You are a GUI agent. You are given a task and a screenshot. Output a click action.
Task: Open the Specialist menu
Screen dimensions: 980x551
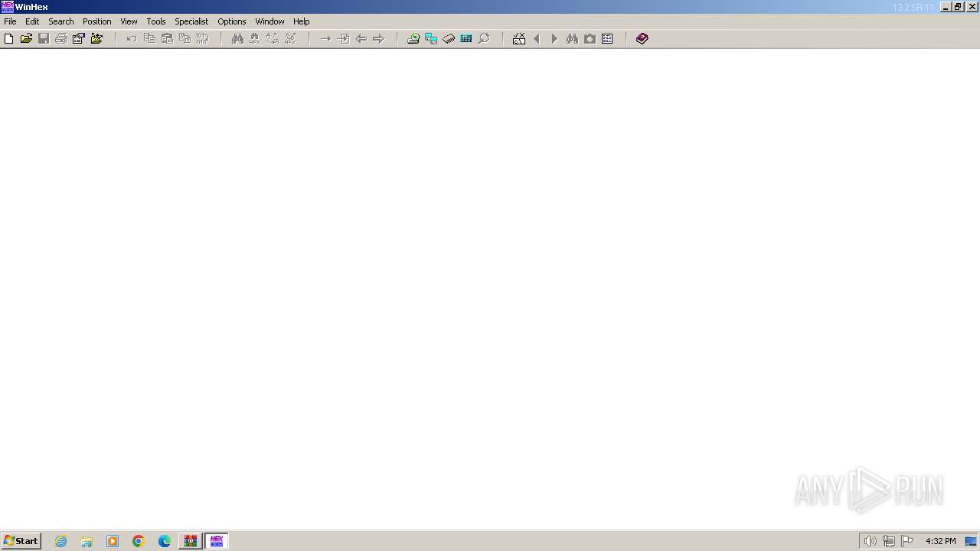pyautogui.click(x=191, y=21)
